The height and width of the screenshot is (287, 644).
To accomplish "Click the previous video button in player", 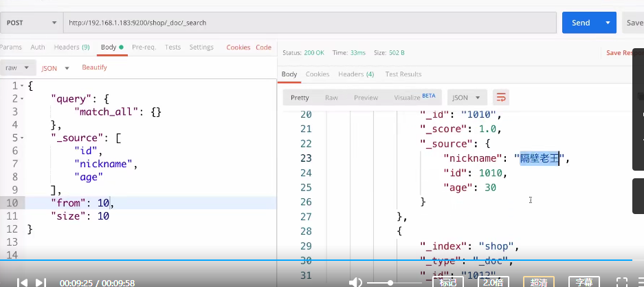I will [22, 282].
